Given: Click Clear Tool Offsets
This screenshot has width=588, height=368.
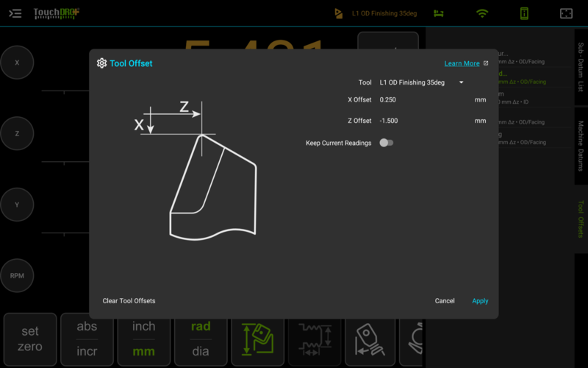Looking at the screenshot, I should [129, 301].
